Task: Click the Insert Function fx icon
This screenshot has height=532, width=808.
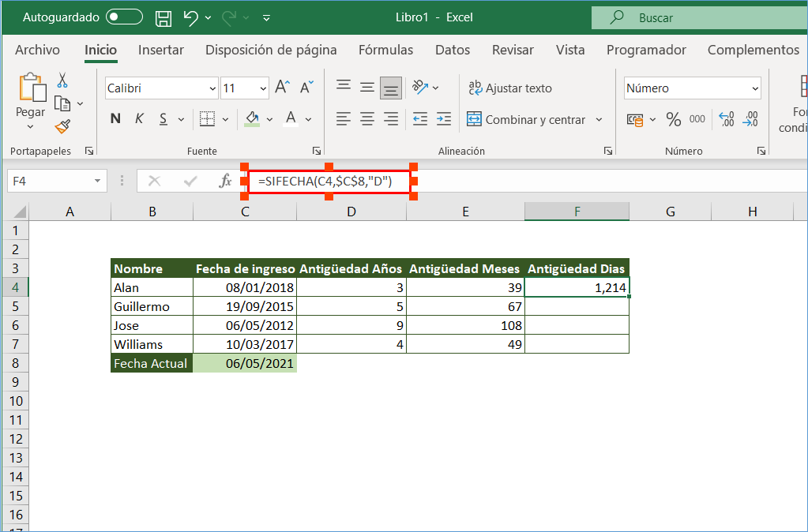Action: click(225, 181)
